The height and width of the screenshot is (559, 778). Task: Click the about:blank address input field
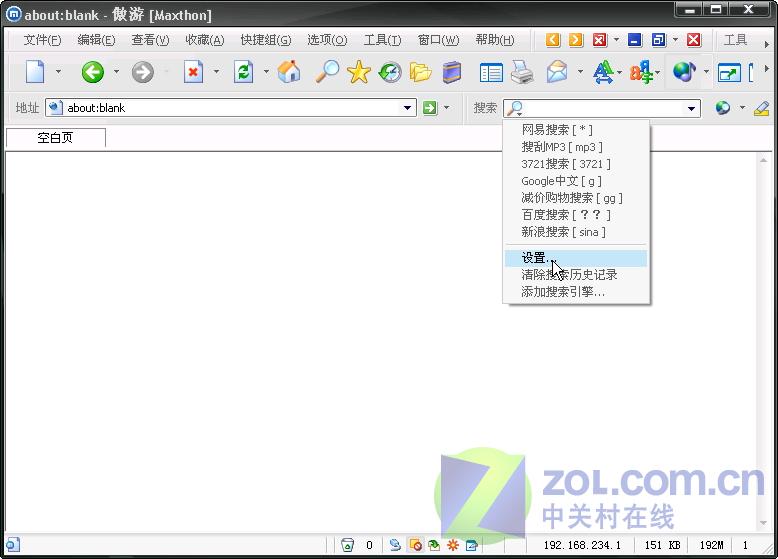232,108
